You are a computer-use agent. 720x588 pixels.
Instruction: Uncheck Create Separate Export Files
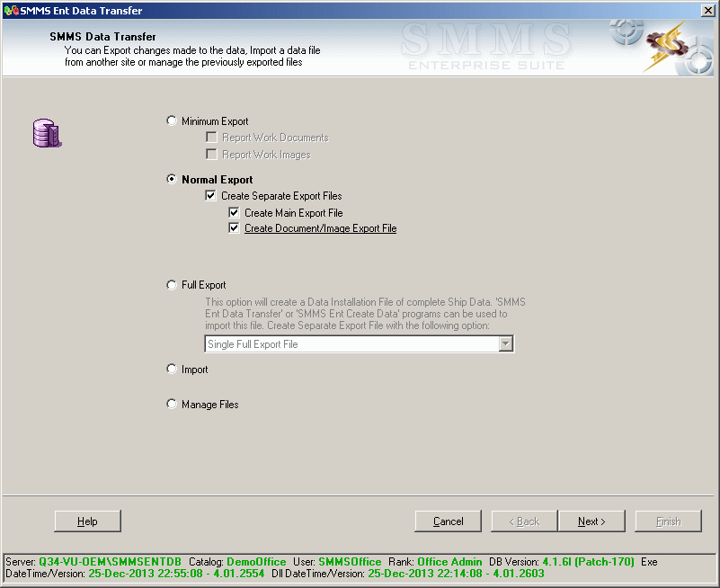[x=210, y=196]
